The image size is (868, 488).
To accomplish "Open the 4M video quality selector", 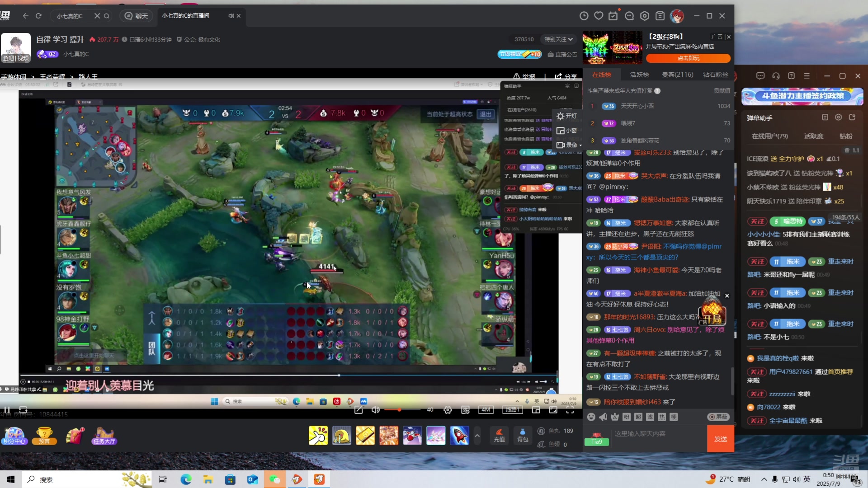I will pyautogui.click(x=486, y=410).
